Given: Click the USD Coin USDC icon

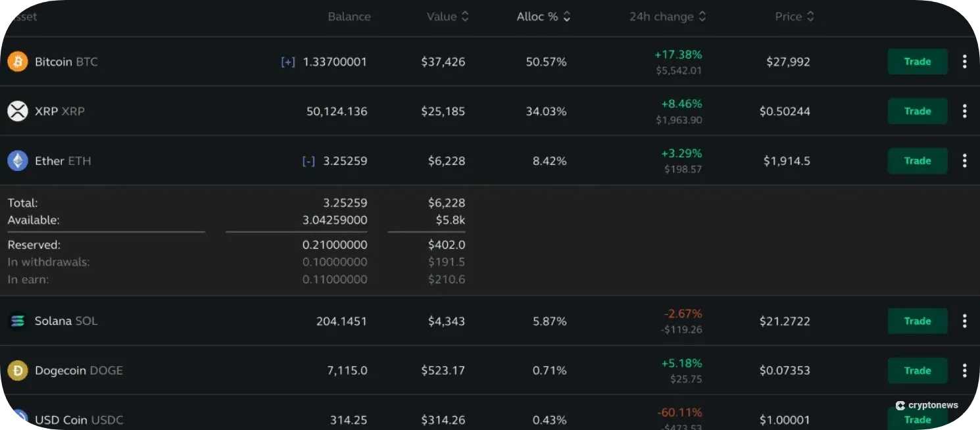Looking at the screenshot, I should (x=17, y=419).
